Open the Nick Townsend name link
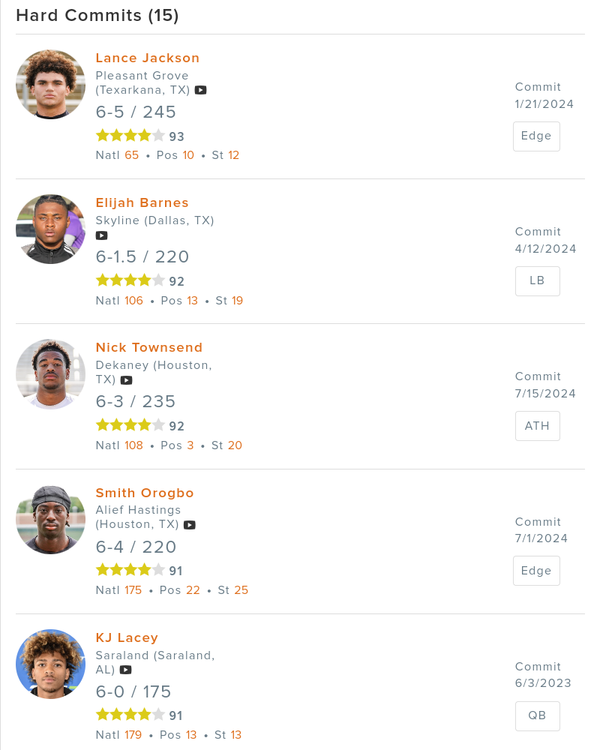This screenshot has width=600, height=750. click(x=149, y=348)
